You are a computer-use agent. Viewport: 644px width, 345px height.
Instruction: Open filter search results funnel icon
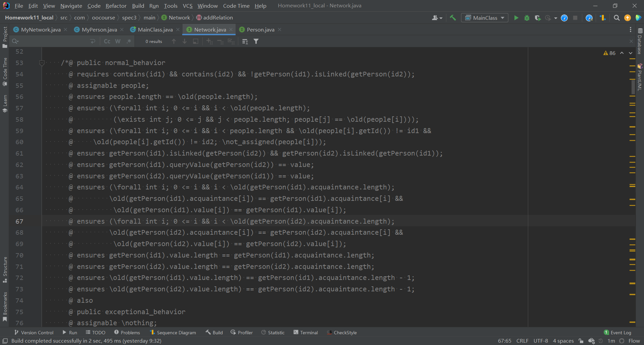pos(256,41)
